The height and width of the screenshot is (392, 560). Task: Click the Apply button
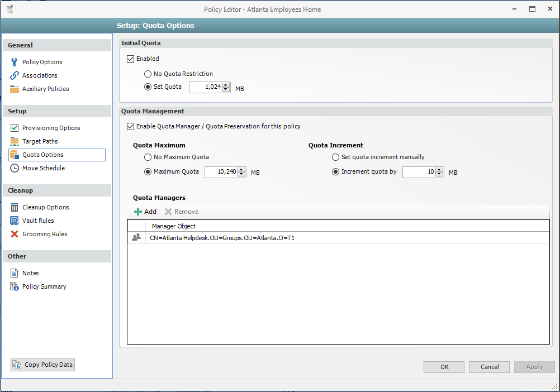point(534,367)
